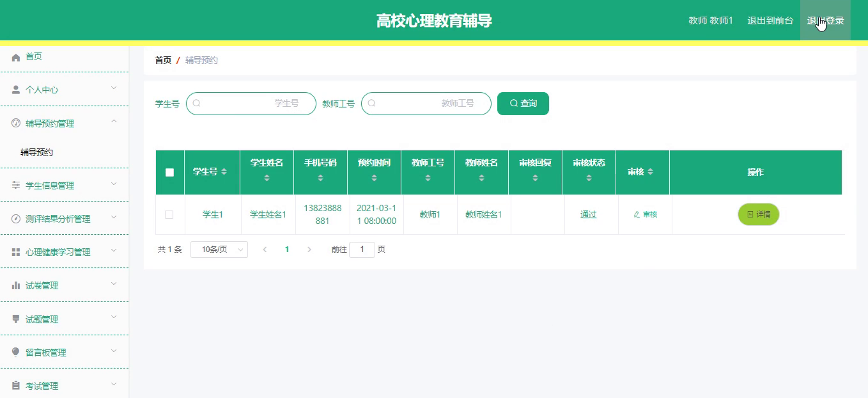Sort by 审核 column arrows
This screenshot has height=398, width=868.
coord(651,172)
